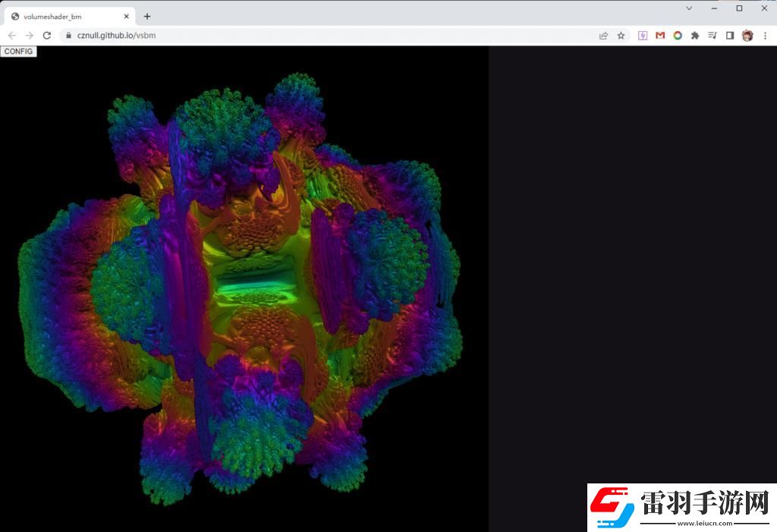Open a new tab with the plus button

coord(147,15)
